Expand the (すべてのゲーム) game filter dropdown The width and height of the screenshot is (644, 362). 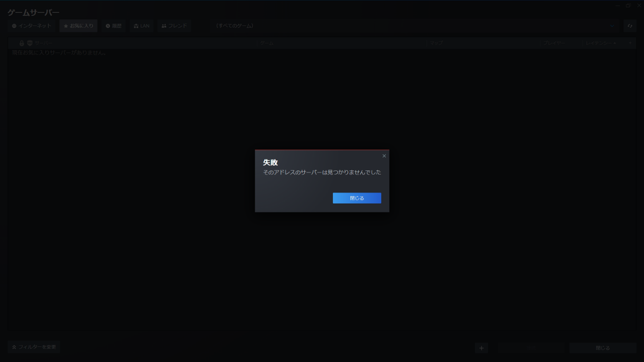tap(415, 26)
